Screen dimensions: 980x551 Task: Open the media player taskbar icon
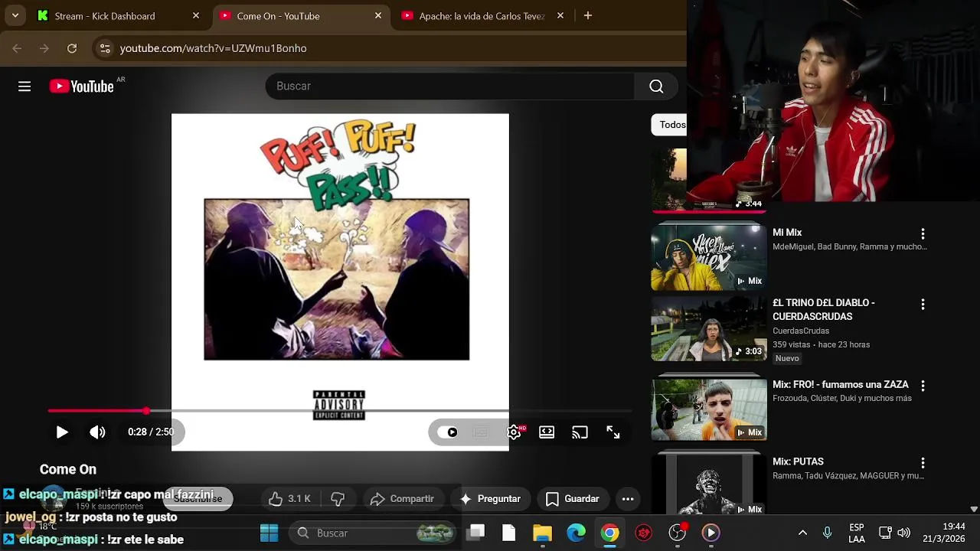pos(711,533)
